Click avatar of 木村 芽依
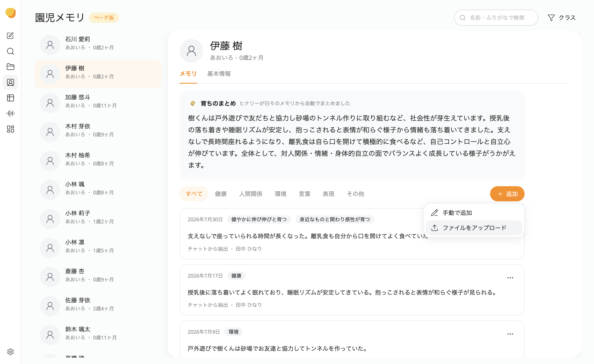Screen dimensions: 594x364 click(x=50, y=132)
